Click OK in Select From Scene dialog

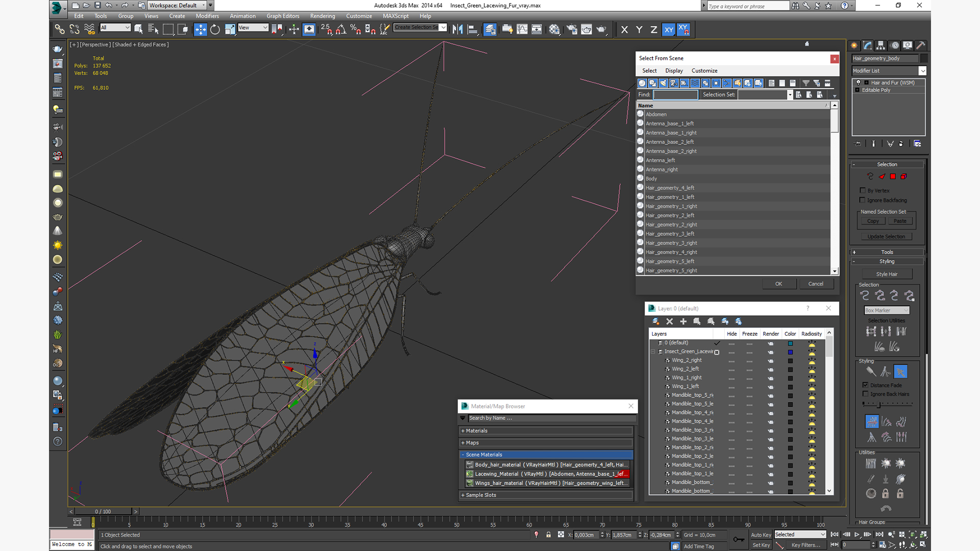[x=779, y=284]
